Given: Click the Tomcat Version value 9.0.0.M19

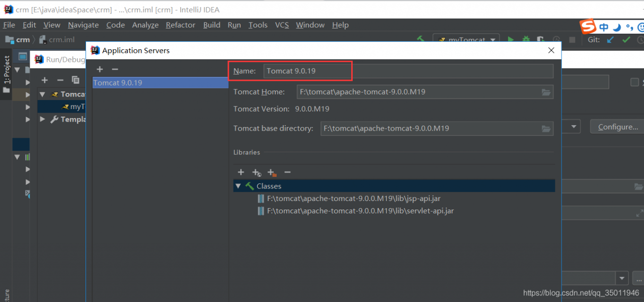Looking at the screenshot, I should pos(312,109).
